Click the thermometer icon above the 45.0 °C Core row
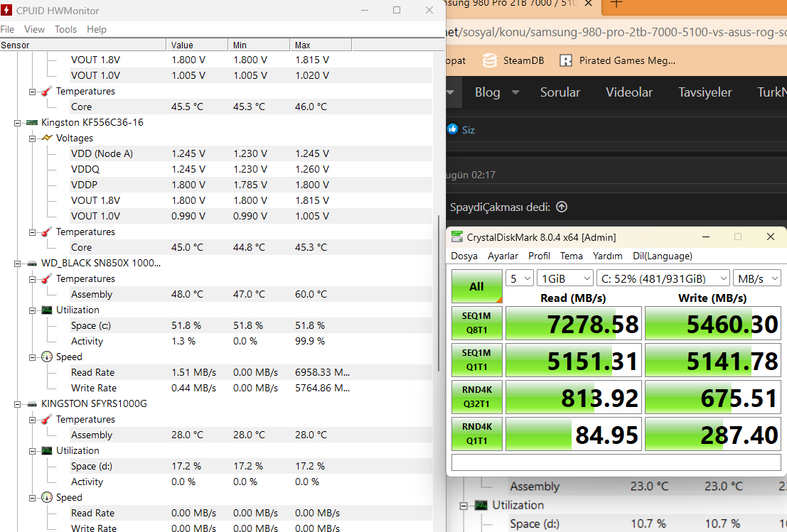 coord(47,232)
